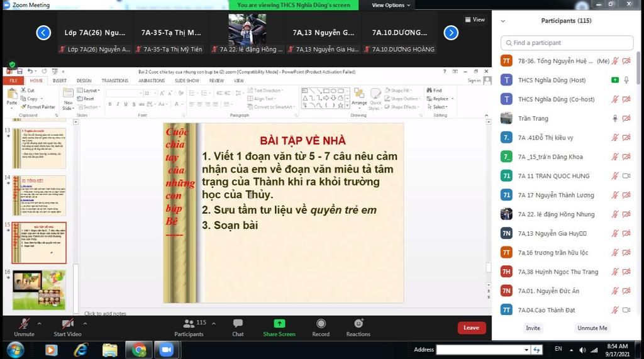Viewport: 644px width, 359px height.
Task: Open the FILE tab in PowerPoint
Action: click(14, 80)
